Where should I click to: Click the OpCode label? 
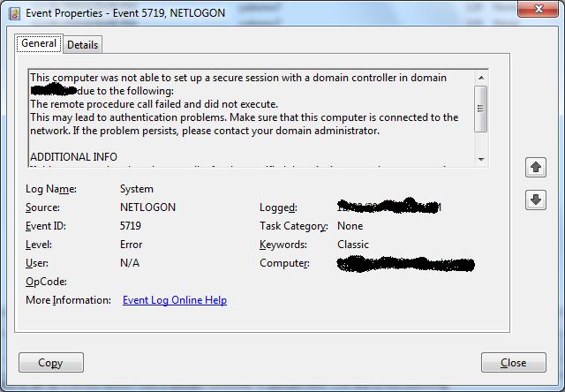(x=46, y=282)
